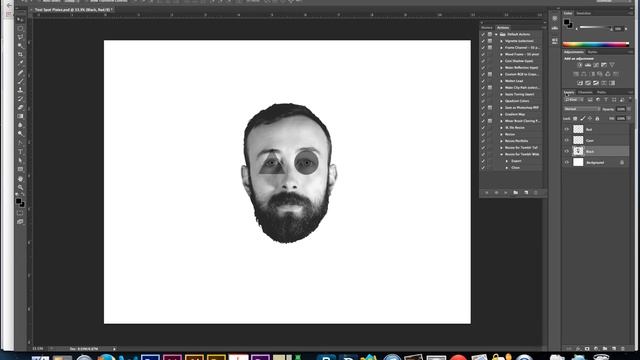The height and width of the screenshot is (360, 640).
Task: Change screen mode at toolbar bottom
Action: (20, 222)
